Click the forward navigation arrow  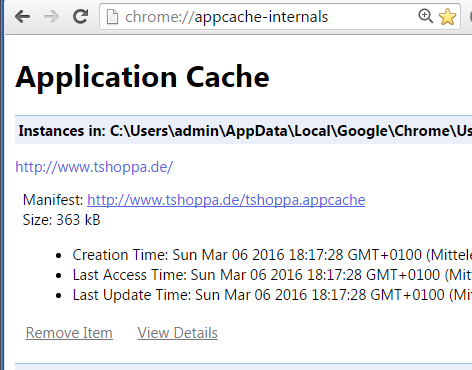click(51, 16)
